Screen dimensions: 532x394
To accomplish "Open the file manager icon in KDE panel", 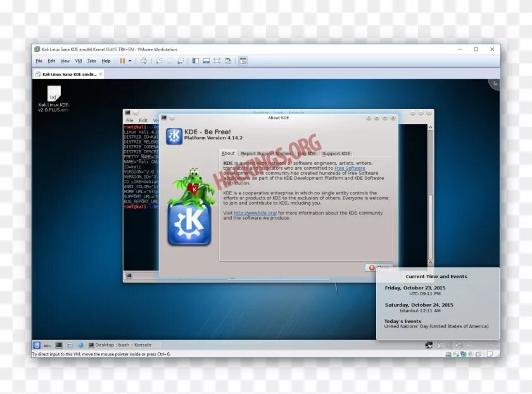I will click(x=70, y=345).
